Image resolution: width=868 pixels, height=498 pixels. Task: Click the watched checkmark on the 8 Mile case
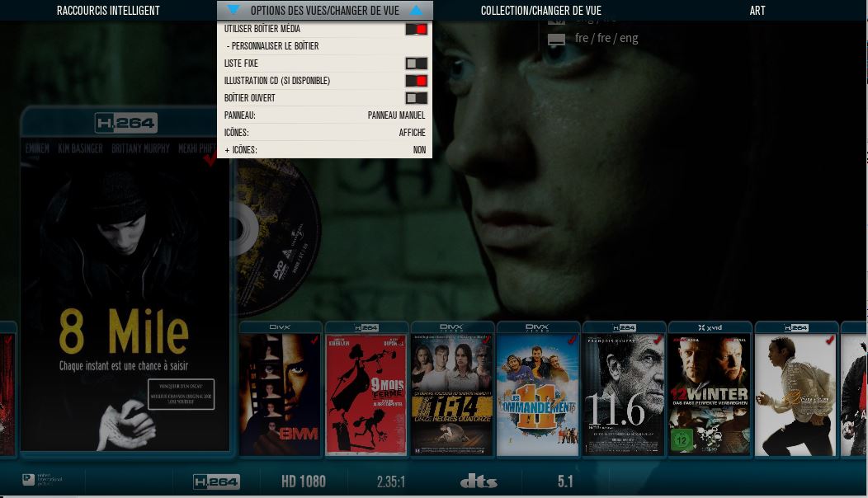[210, 157]
